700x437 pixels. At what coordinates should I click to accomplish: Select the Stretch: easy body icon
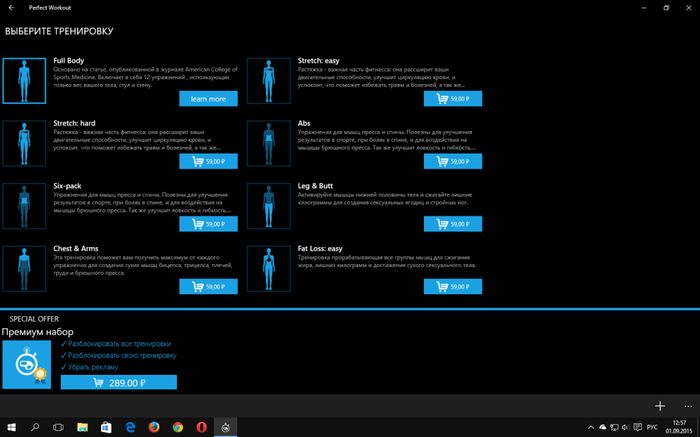click(x=269, y=81)
